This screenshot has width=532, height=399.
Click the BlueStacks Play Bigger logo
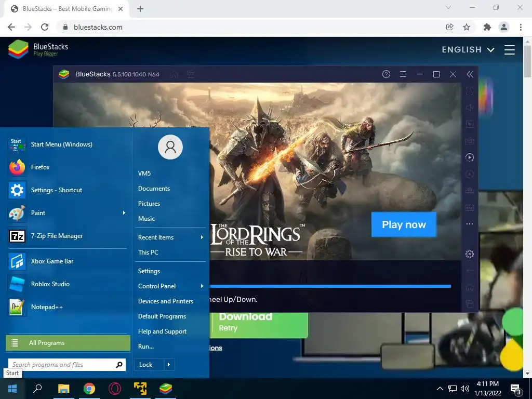[x=38, y=49]
